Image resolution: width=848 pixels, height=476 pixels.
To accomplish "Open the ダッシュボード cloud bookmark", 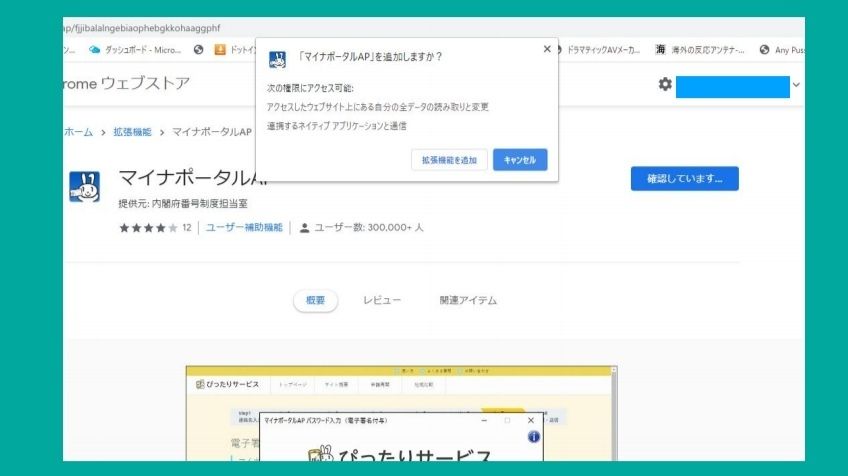I will [135, 49].
